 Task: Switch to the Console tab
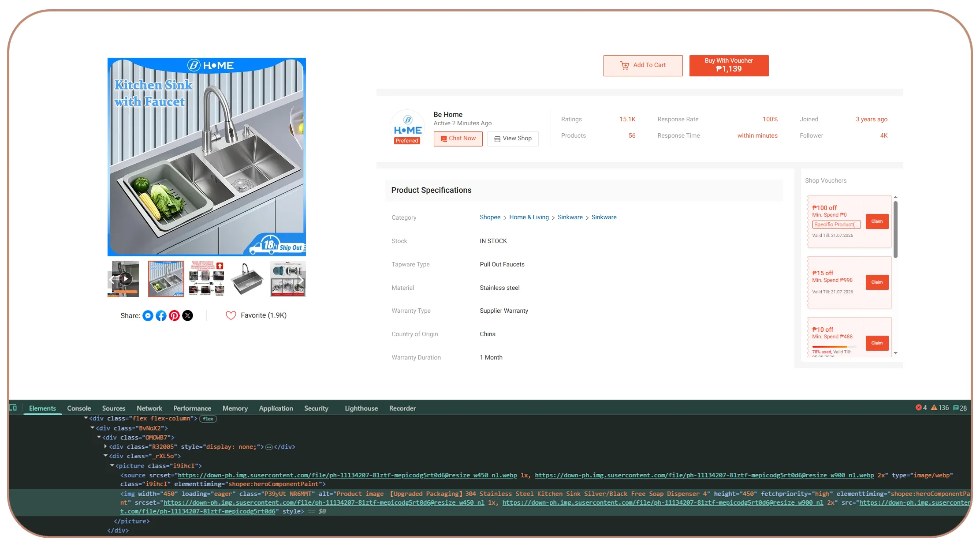79,408
